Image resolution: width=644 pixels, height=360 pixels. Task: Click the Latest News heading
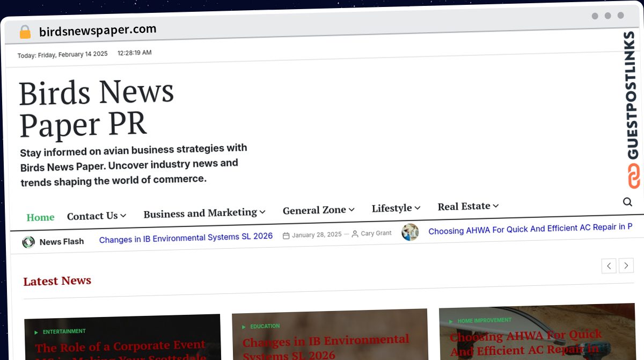pyautogui.click(x=57, y=281)
